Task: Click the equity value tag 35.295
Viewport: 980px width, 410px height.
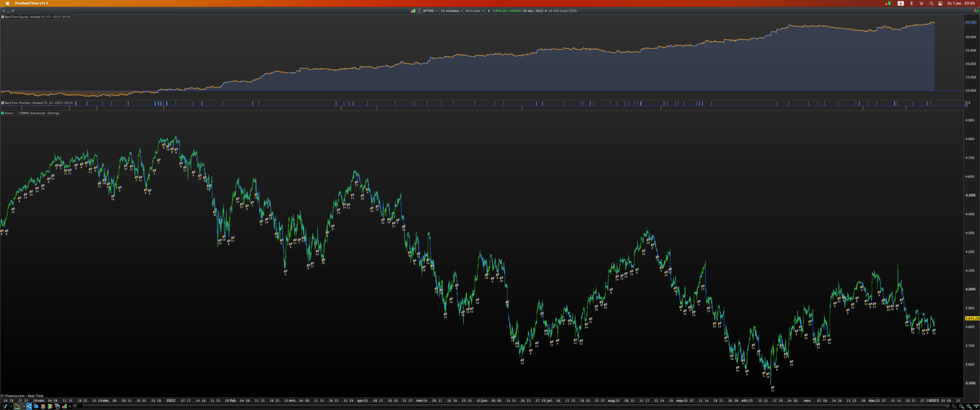Action: pos(970,22)
